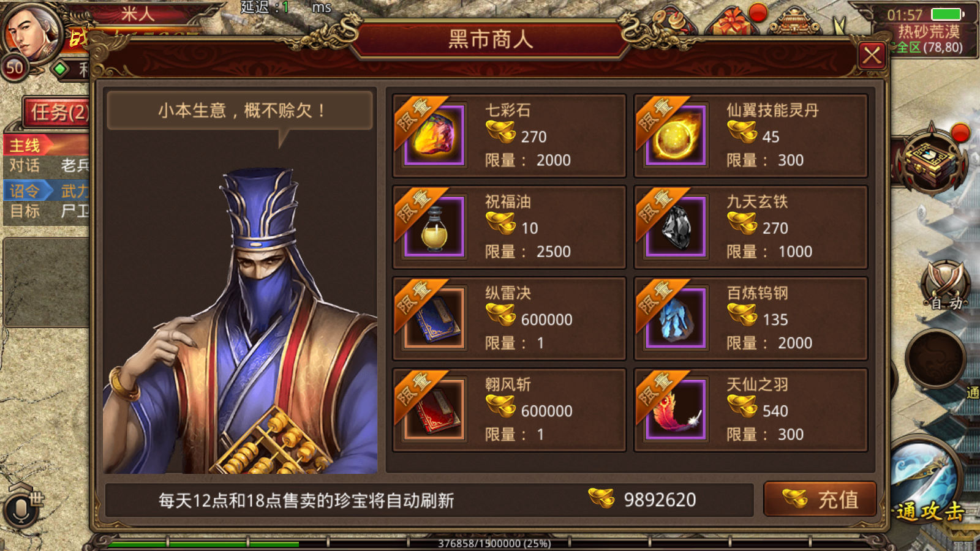Select the 天仙之羽 feather icon
This screenshot has height=551, width=980.
click(x=675, y=410)
